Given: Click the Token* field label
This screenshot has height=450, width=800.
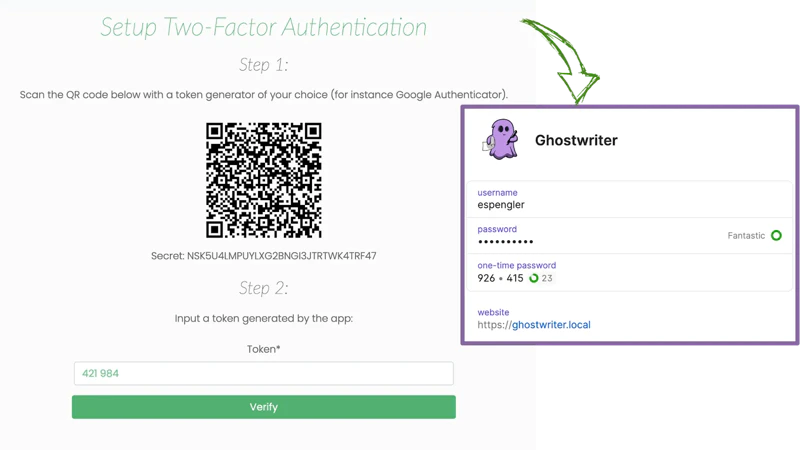Looking at the screenshot, I should point(264,349).
